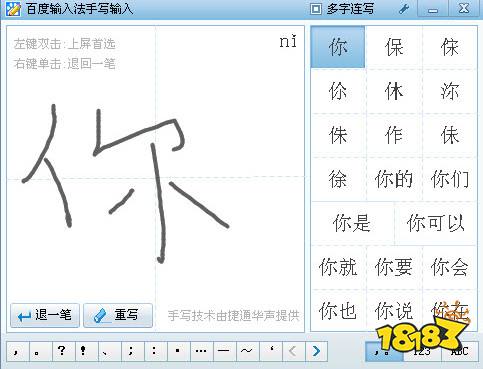Image resolution: width=483 pixels, height=369 pixels.
Task: Click the Baidu handwriting app icon
Action: pos(13,9)
